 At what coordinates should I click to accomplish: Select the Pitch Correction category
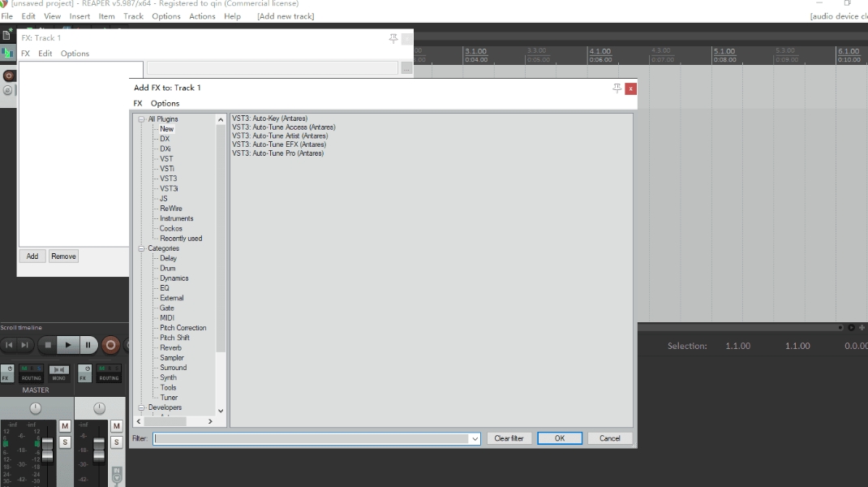(x=183, y=328)
